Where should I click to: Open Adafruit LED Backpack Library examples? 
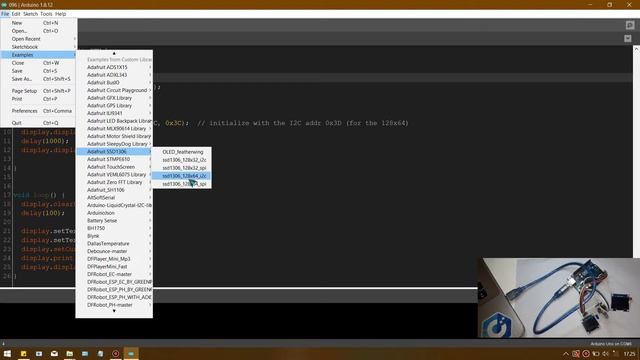[x=114, y=121]
